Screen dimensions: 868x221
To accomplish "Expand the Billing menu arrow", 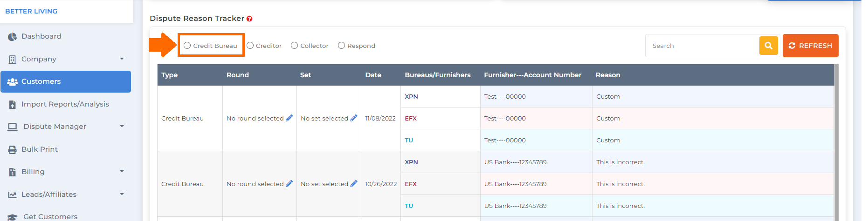I will (122, 171).
